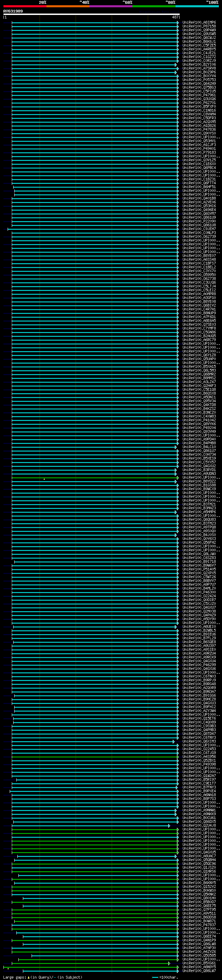222x980 pixels.
Task: Click the red 20% identity legend bar
Action: (25, 6)
